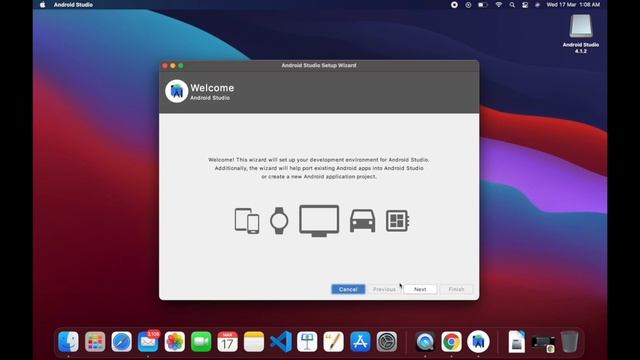The height and width of the screenshot is (360, 640).
Task: Open App Store from the Dock
Action: click(x=360, y=342)
